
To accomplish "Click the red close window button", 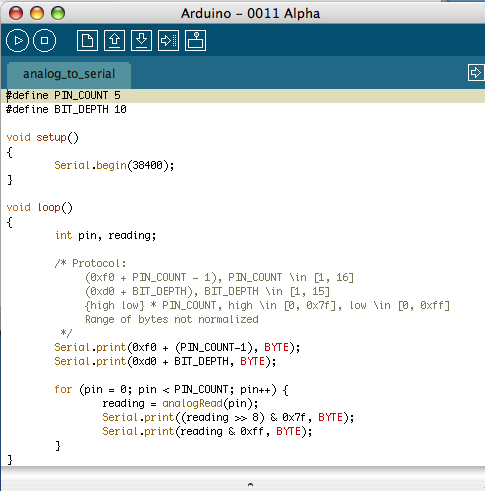I will click(16, 13).
